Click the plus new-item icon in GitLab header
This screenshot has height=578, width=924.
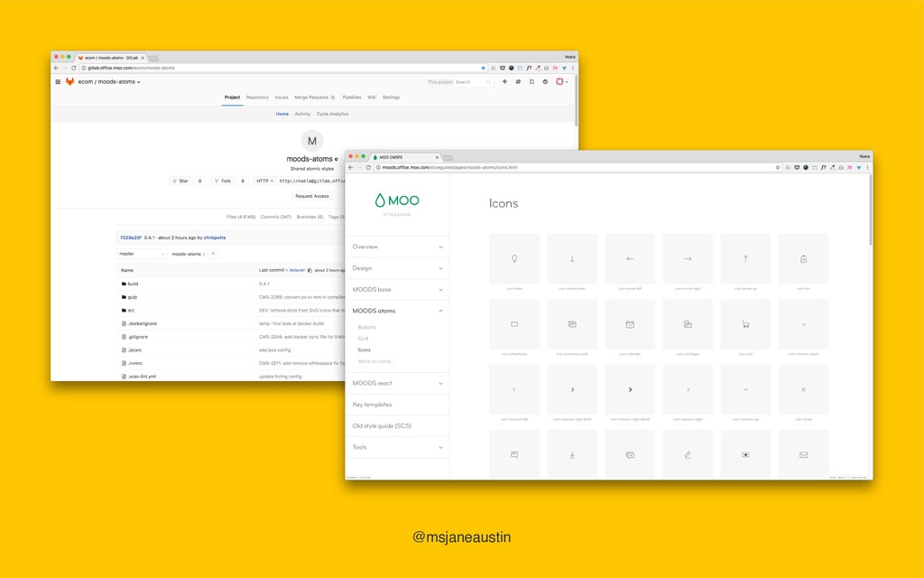click(504, 82)
